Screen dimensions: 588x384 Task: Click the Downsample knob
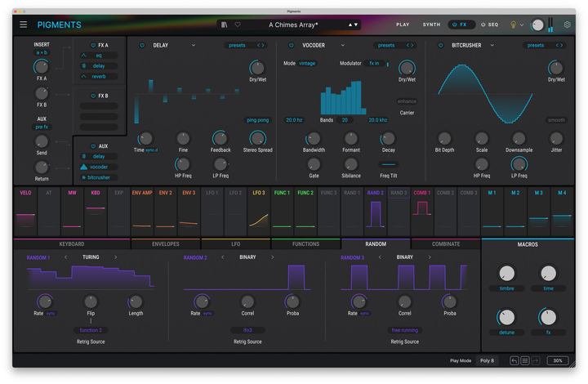[x=519, y=138]
